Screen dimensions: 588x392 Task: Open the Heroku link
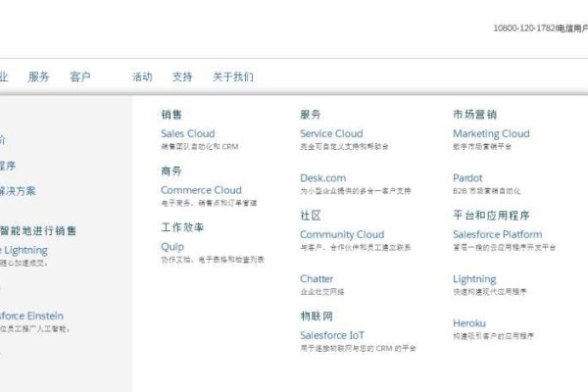469,323
